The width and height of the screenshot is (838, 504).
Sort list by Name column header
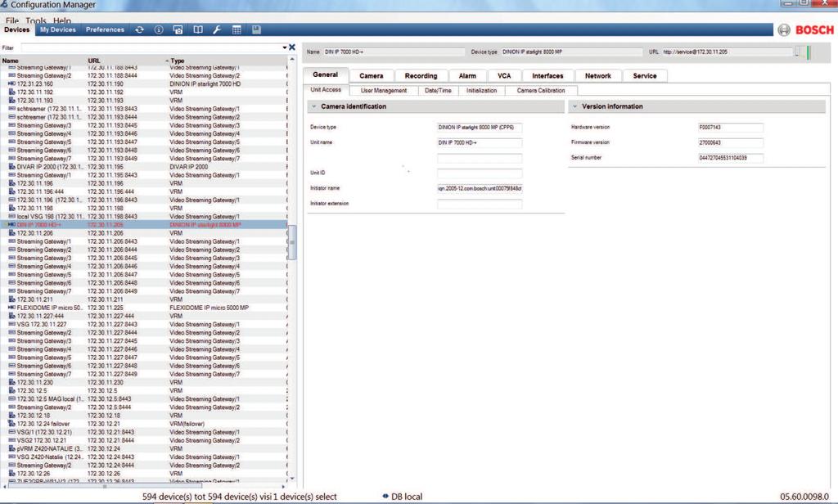click(x=10, y=61)
